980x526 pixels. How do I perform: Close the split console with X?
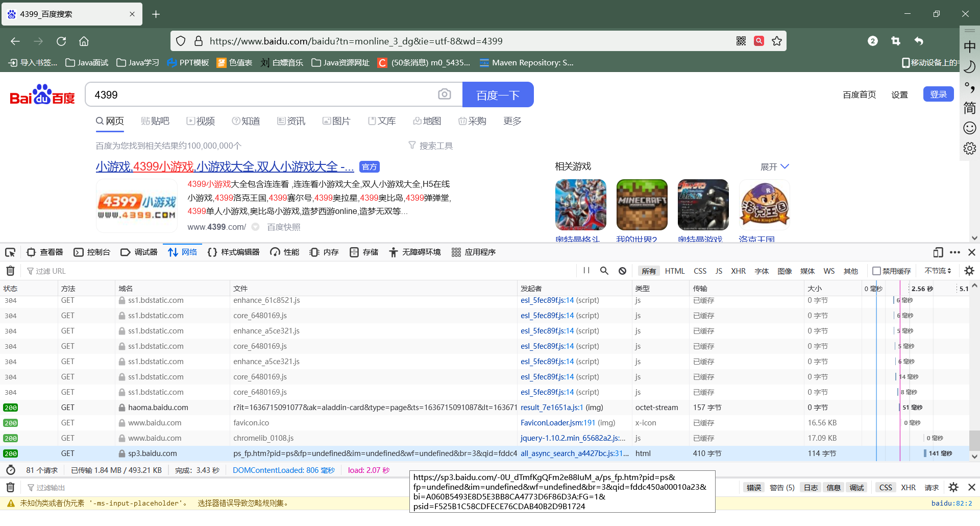972,487
